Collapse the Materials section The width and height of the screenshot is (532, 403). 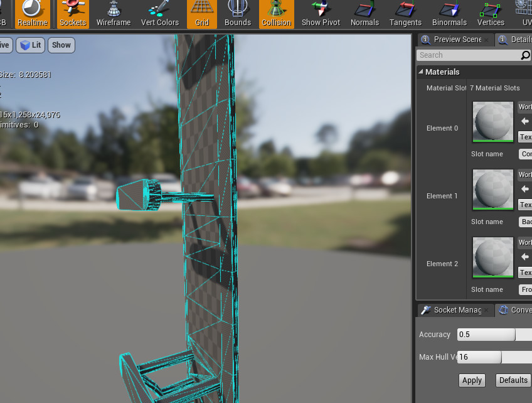pos(421,72)
